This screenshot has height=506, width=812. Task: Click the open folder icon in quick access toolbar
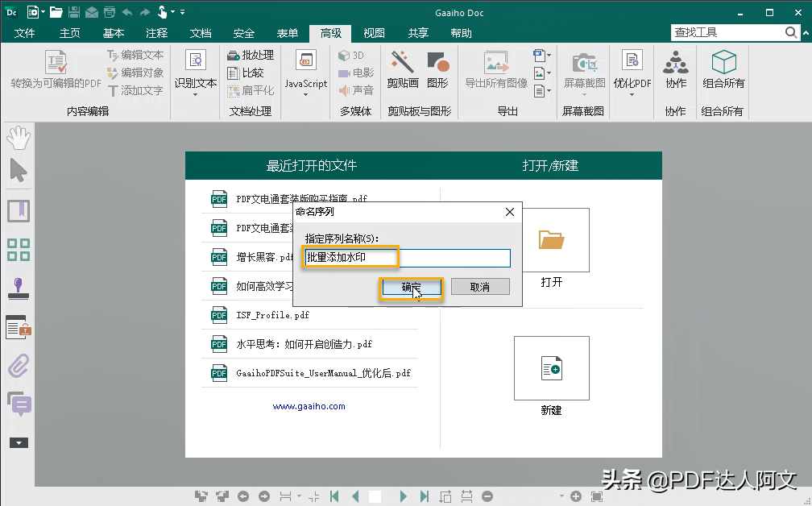pyautogui.click(x=56, y=12)
